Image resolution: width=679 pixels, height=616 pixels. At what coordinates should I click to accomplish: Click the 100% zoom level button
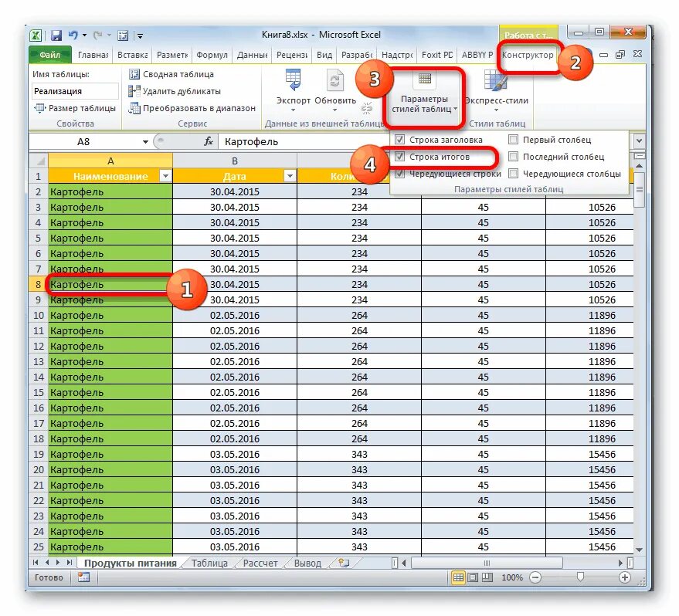(512, 577)
